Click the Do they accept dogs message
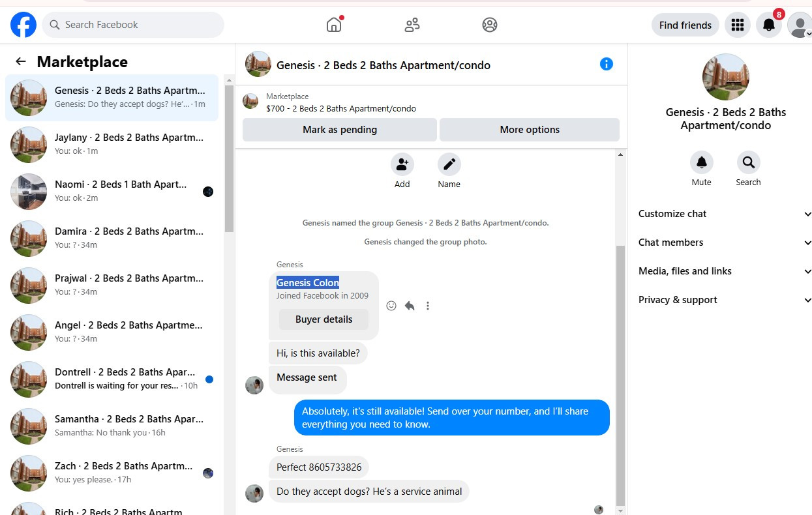812x515 pixels. point(369,492)
